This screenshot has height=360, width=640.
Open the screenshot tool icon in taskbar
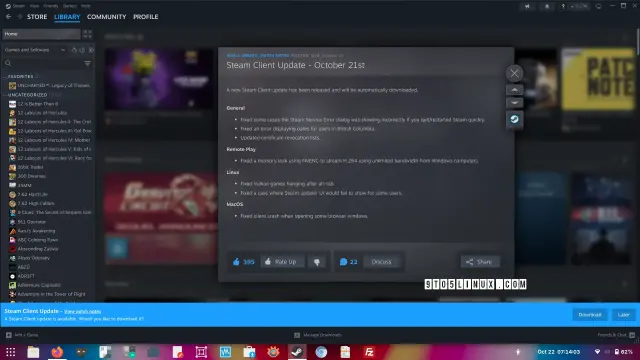201,352
